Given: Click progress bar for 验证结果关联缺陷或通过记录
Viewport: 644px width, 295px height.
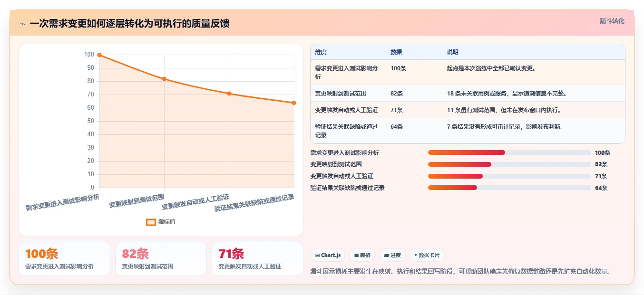Looking at the screenshot, I should (509, 188).
